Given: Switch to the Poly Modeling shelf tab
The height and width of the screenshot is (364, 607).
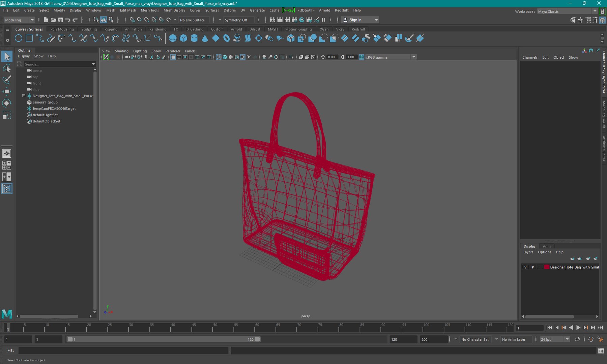Looking at the screenshot, I should 62,29.
